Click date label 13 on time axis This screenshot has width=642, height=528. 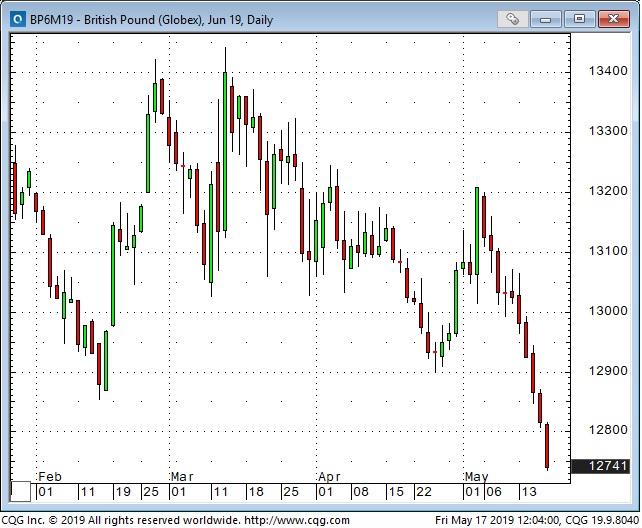(x=528, y=492)
